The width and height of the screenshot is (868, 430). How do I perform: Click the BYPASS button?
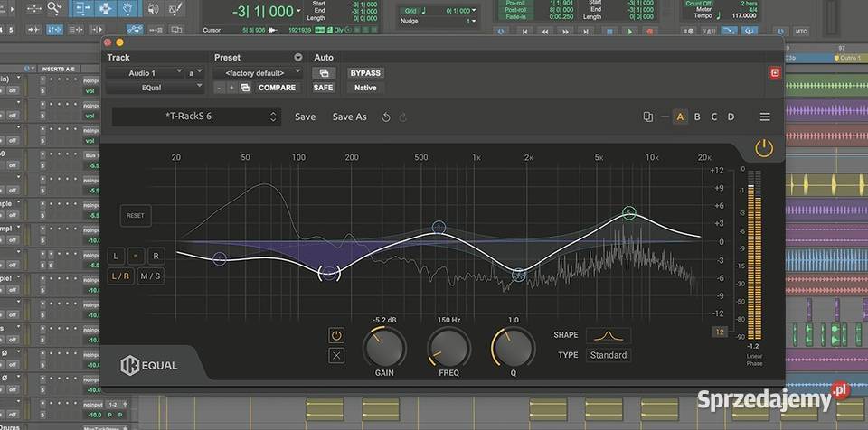pyautogui.click(x=365, y=73)
